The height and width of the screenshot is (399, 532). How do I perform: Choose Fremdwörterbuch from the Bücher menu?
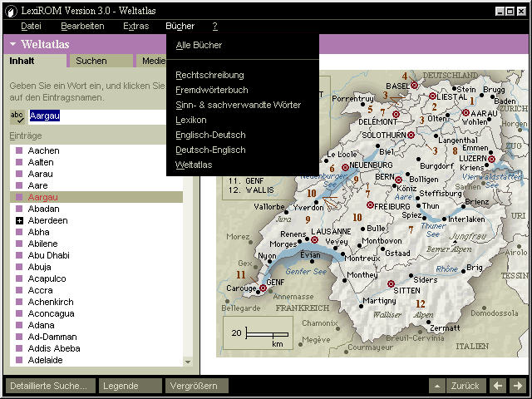click(212, 90)
